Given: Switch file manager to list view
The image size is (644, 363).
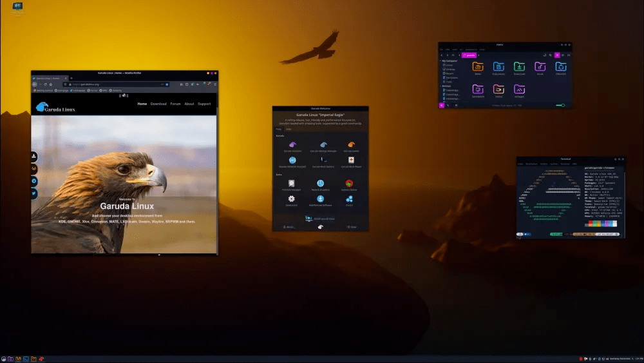Looking at the screenshot, I should tap(563, 55).
